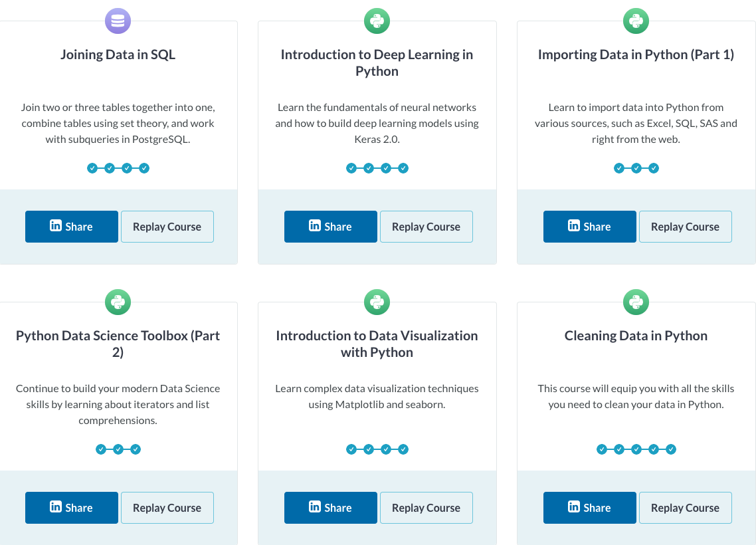Replay Introduction to Data Visualization with Python course
Screen dimensions: 756x545
coord(426,507)
